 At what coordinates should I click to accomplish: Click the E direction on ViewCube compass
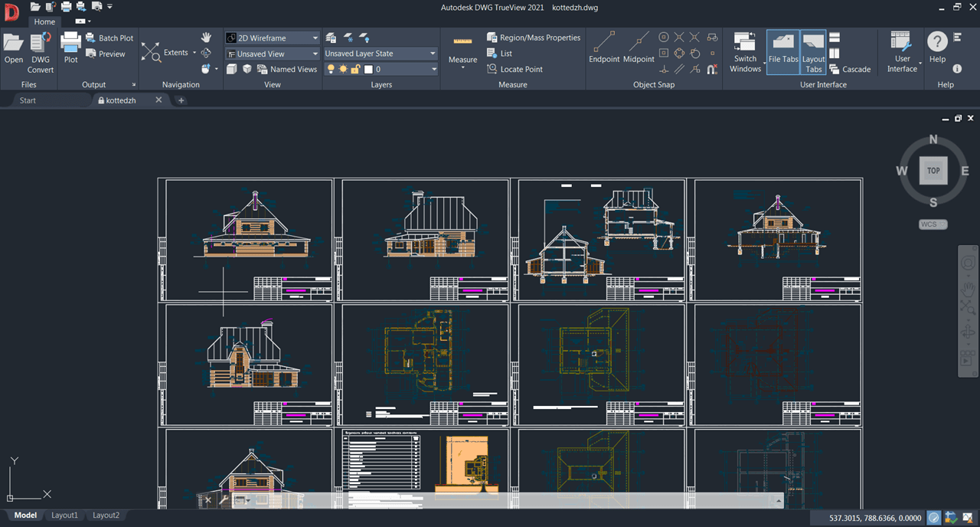pos(965,171)
